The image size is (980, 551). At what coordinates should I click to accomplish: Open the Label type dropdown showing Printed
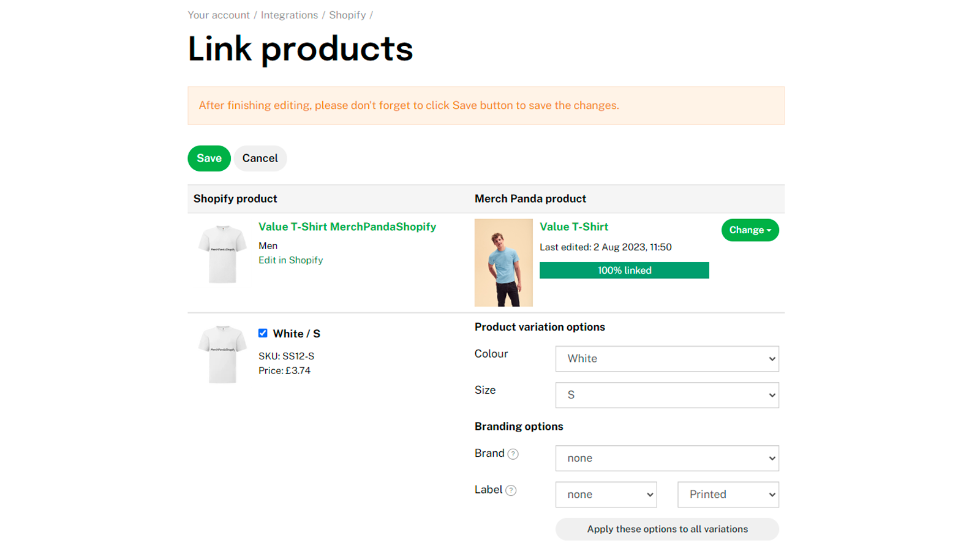pos(728,495)
